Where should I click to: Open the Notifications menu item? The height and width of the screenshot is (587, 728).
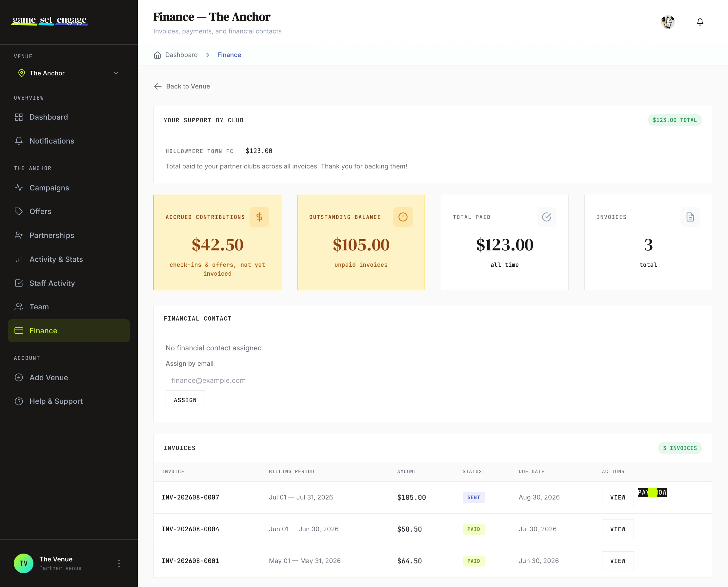pos(69,141)
